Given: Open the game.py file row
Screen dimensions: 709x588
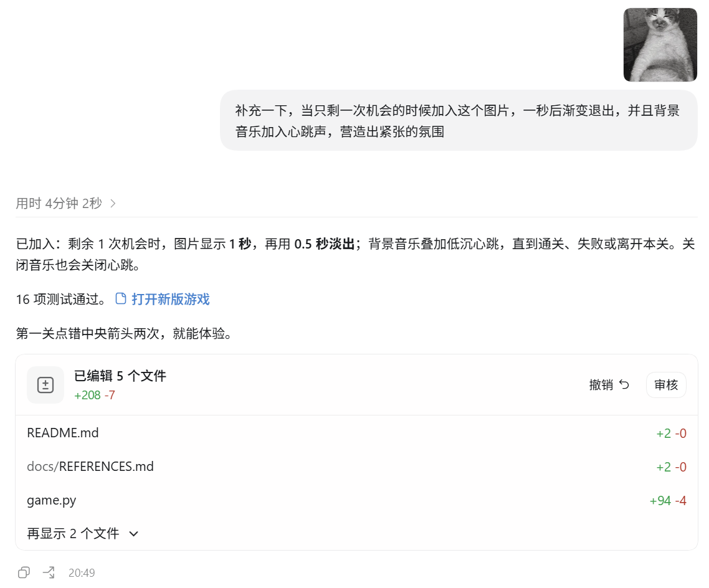Looking at the screenshot, I should point(356,500).
